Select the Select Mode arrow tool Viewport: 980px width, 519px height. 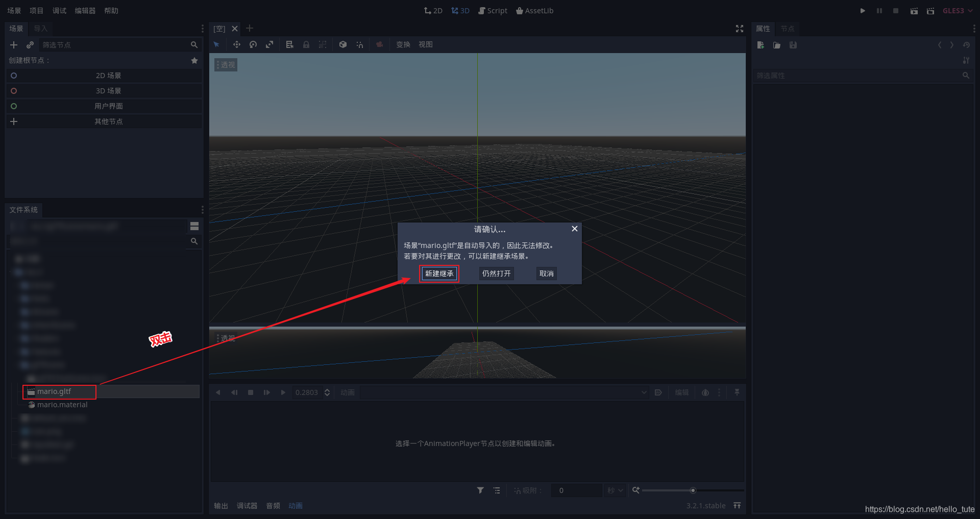tap(217, 45)
